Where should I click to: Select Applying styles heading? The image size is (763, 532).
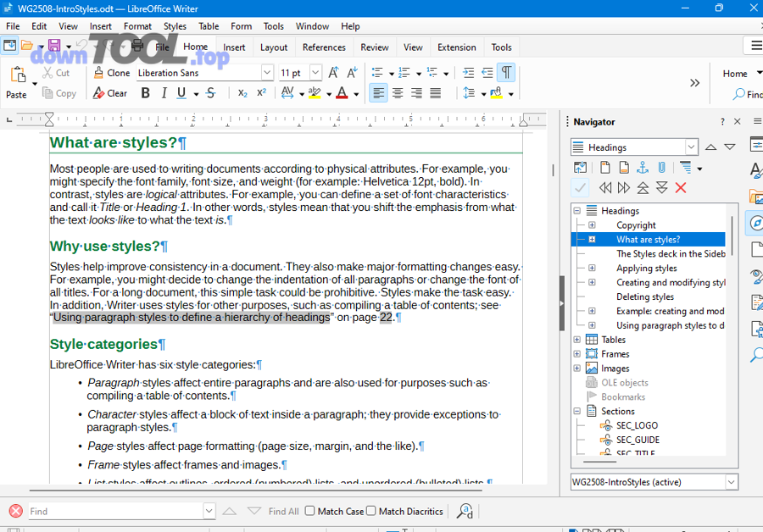pos(646,268)
